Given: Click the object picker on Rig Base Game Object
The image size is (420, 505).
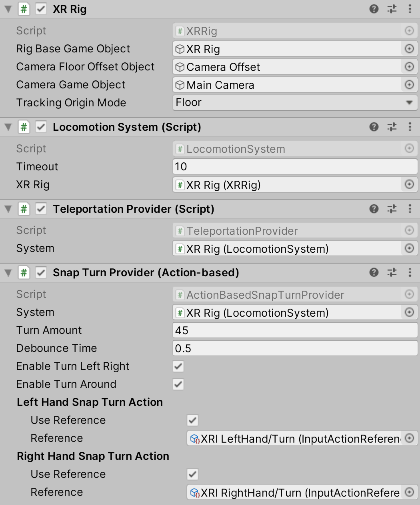Looking at the screenshot, I should [409, 48].
